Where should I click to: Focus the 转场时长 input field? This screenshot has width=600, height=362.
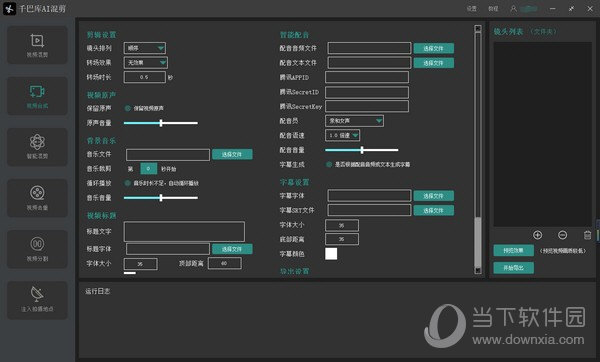tap(145, 77)
